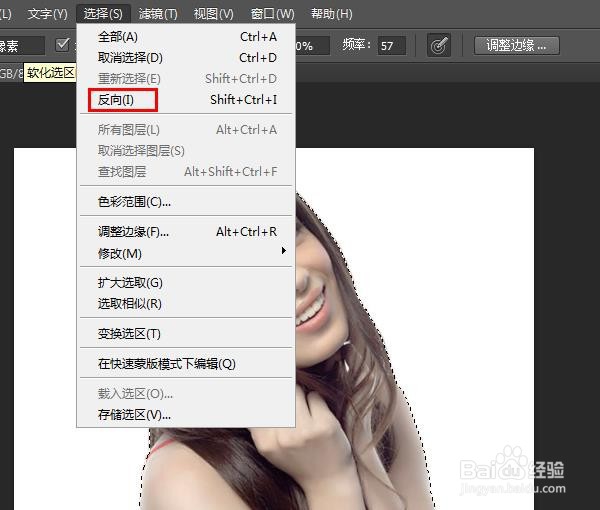This screenshot has height=510, width=600.
Task: Click the 频率 value field showing 57
Action: [391, 46]
